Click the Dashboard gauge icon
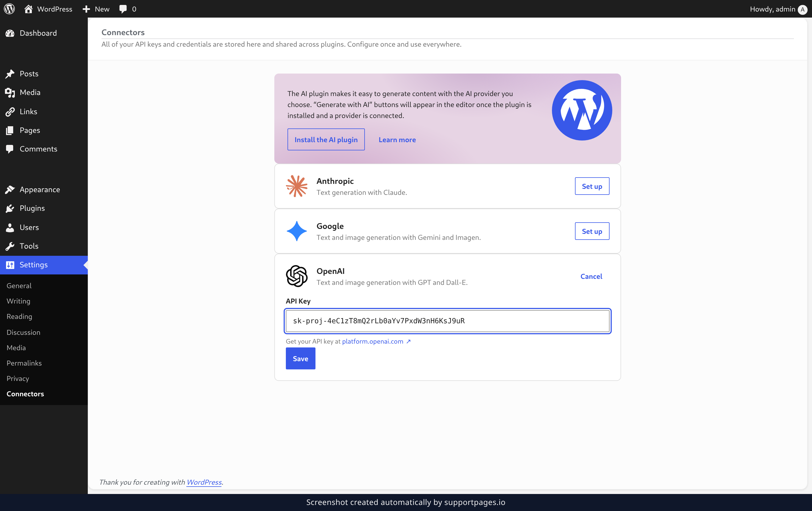This screenshot has width=812, height=511. (10, 33)
